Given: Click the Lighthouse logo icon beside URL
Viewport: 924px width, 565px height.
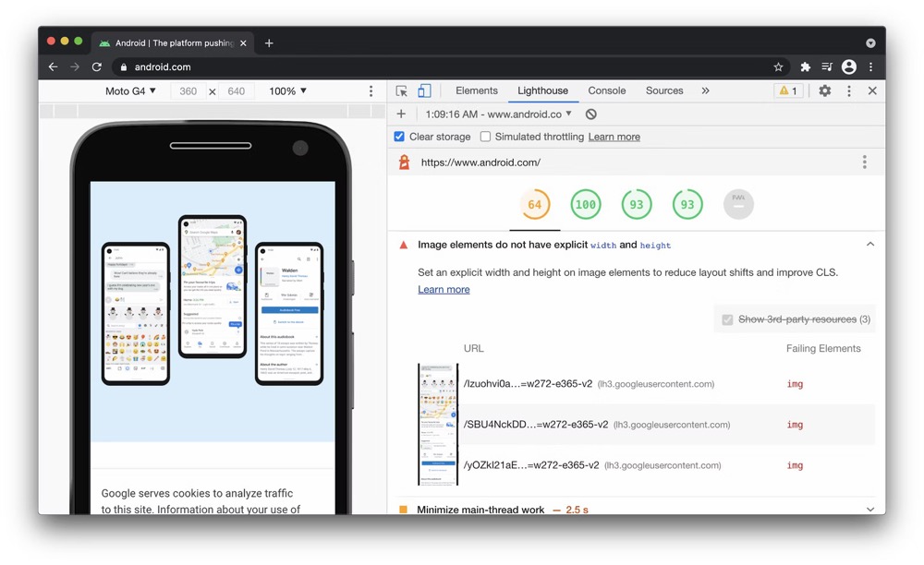Looking at the screenshot, I should [x=405, y=162].
